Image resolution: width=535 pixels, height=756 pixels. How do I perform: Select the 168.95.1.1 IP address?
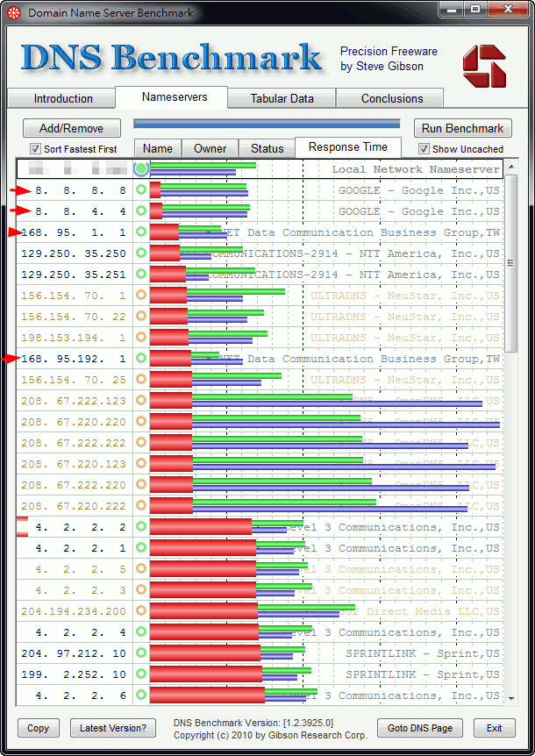click(x=74, y=232)
